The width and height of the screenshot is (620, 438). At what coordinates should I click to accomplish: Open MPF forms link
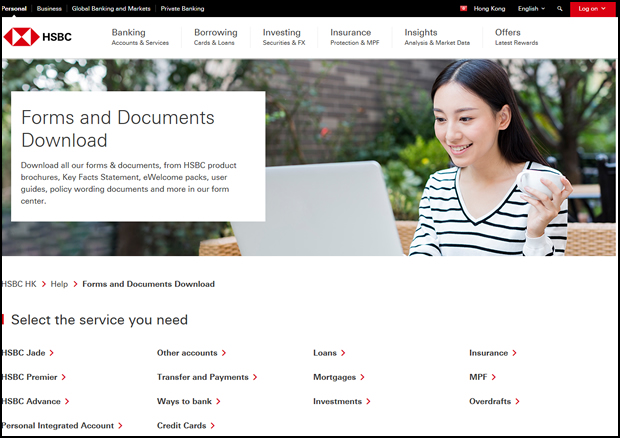[x=478, y=378]
